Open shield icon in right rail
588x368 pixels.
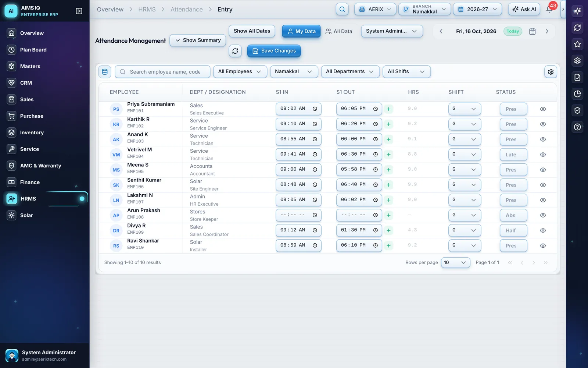[x=577, y=110]
